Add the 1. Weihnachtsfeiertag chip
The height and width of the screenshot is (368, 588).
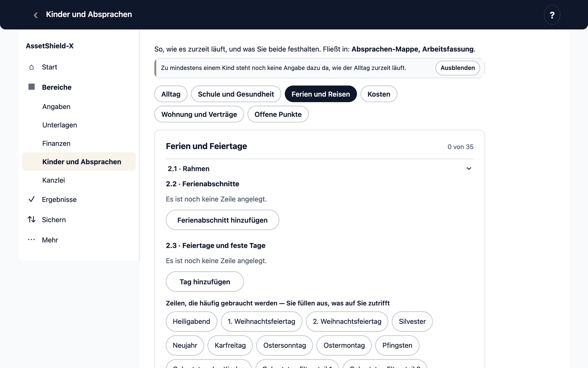pyautogui.click(x=262, y=322)
